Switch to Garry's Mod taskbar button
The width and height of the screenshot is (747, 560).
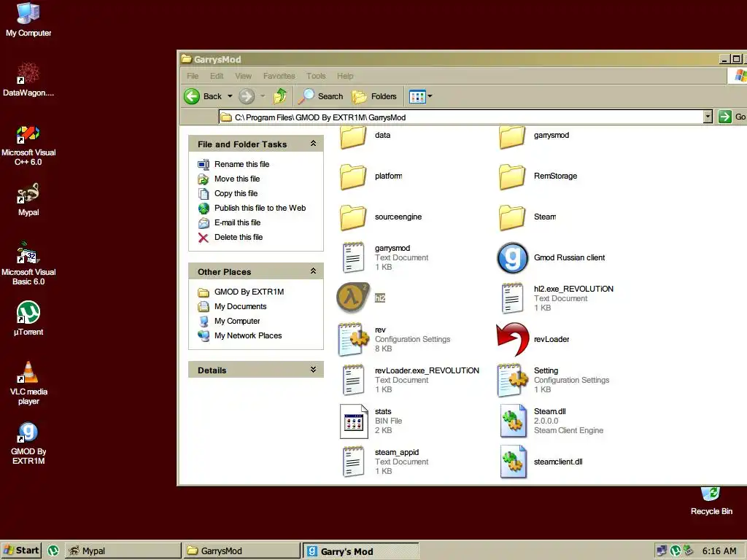360,551
